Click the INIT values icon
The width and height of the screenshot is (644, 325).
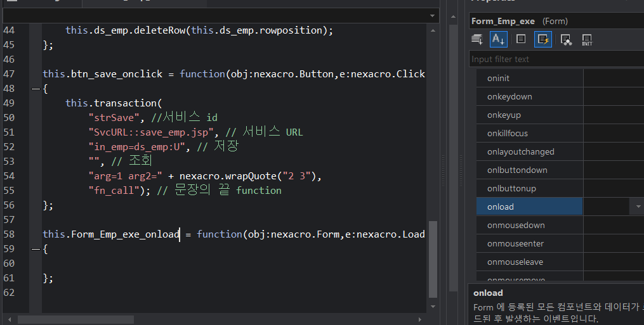(x=587, y=40)
